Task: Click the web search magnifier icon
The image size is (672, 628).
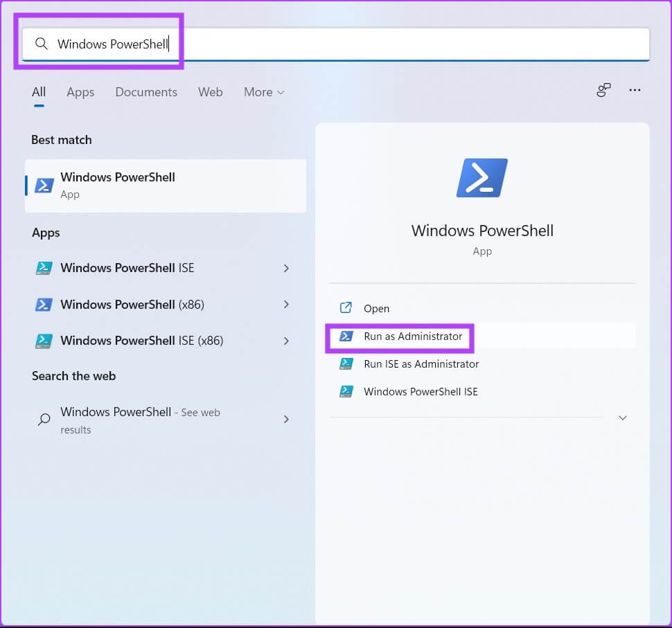Action: [44, 419]
